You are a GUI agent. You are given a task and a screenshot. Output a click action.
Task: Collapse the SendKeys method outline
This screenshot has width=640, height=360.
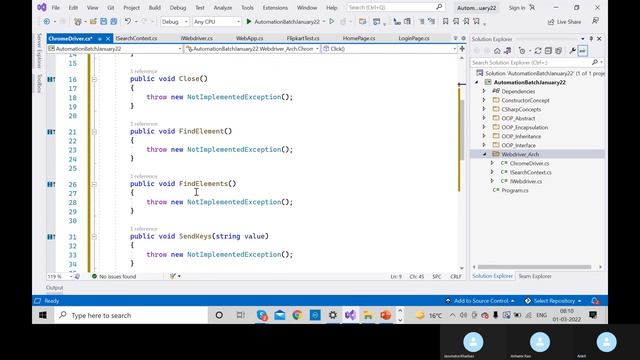tap(94, 237)
